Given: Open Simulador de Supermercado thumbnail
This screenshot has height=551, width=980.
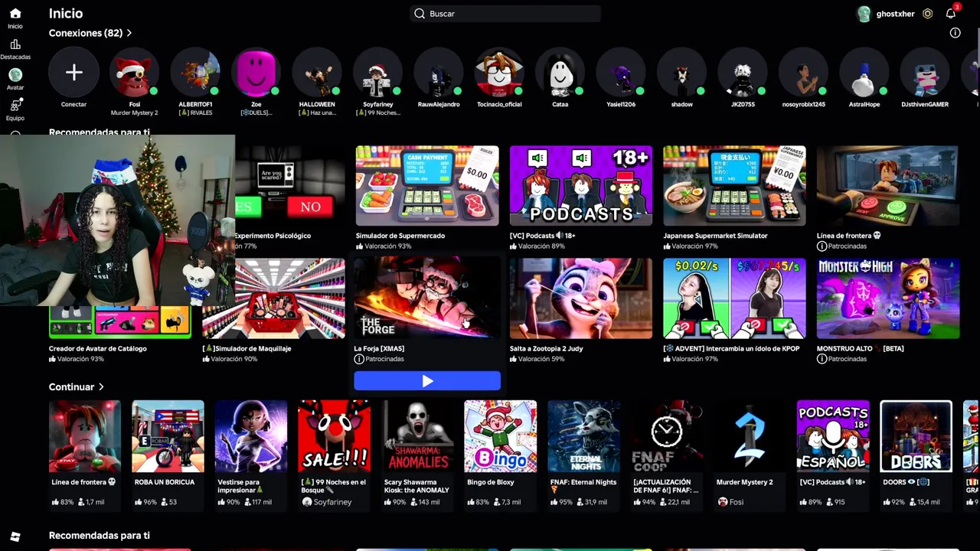Looking at the screenshot, I should tap(427, 185).
